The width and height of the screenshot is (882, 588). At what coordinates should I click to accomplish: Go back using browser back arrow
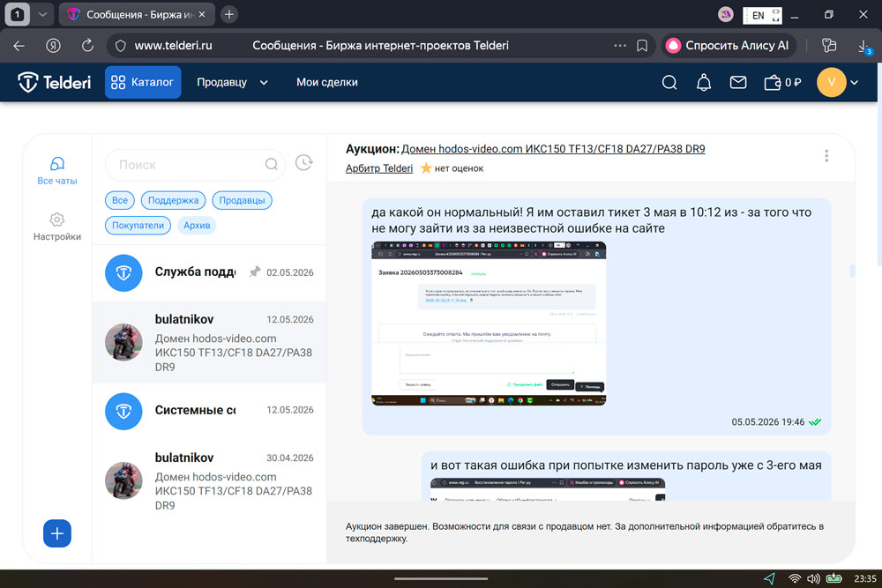point(19,46)
